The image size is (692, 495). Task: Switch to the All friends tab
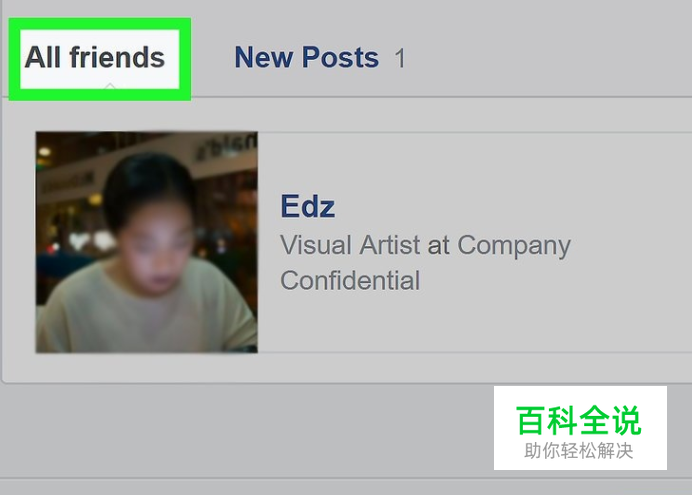(x=94, y=57)
